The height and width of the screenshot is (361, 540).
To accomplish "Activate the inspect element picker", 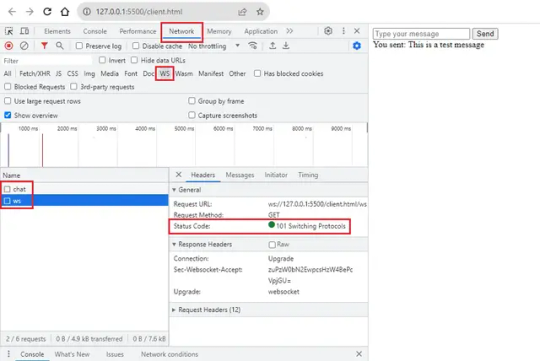I will (x=9, y=31).
